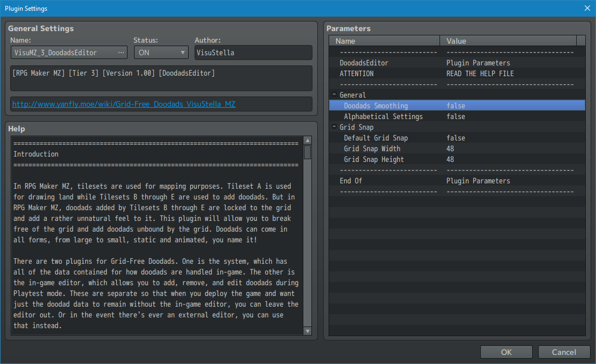596x364 pixels.
Task: Open the yanfly.moe Grid-Free Doodads wiki link
Action: coord(124,104)
